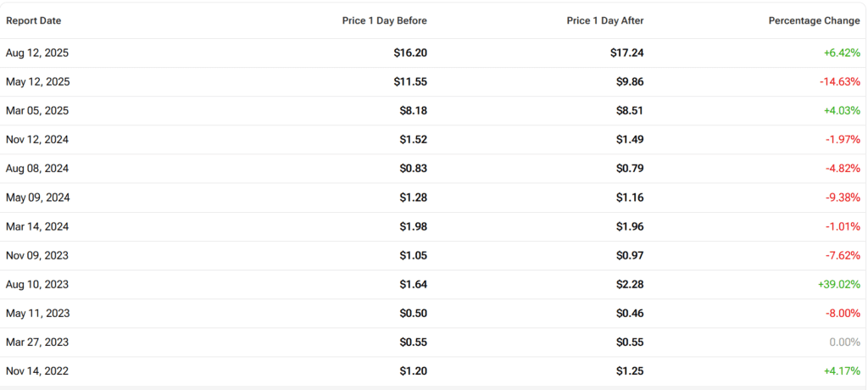Click the Report Date column header
Image resolution: width=868 pixels, height=390 pixels.
point(34,20)
